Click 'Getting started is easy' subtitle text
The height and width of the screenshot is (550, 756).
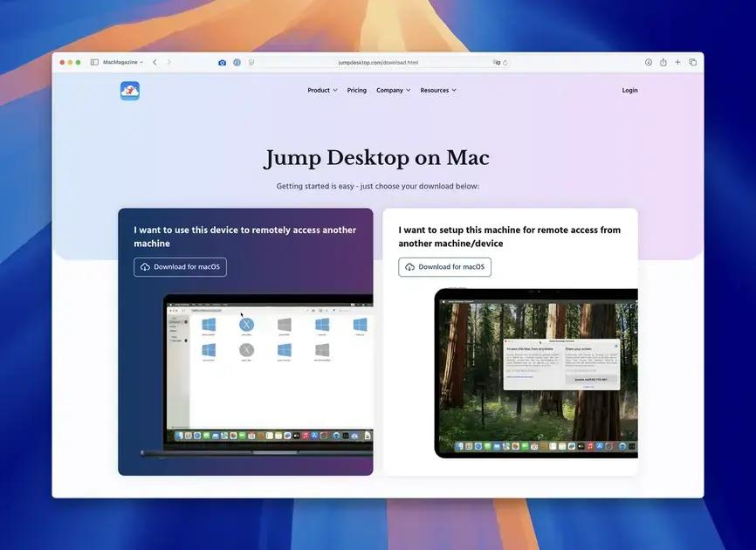(377, 186)
